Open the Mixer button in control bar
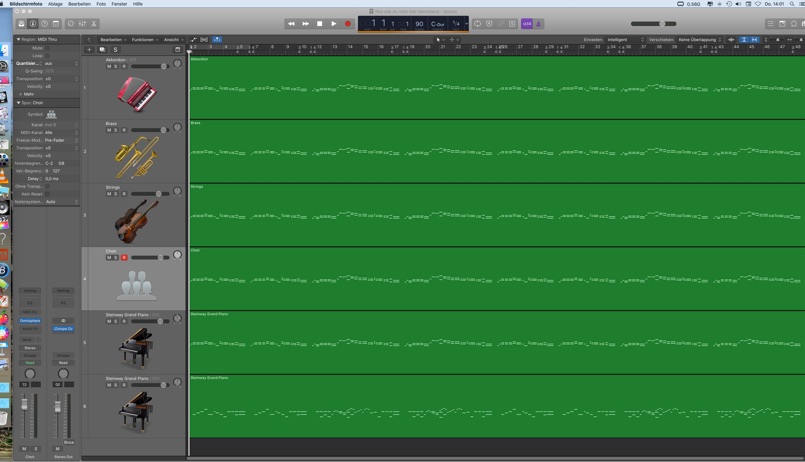This screenshot has width=805, height=462. coord(82,24)
